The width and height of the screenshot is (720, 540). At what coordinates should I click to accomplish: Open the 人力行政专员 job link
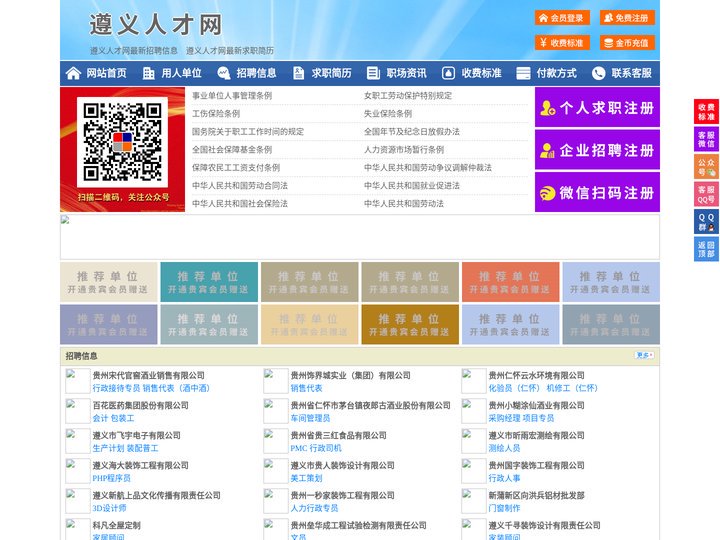[314, 508]
